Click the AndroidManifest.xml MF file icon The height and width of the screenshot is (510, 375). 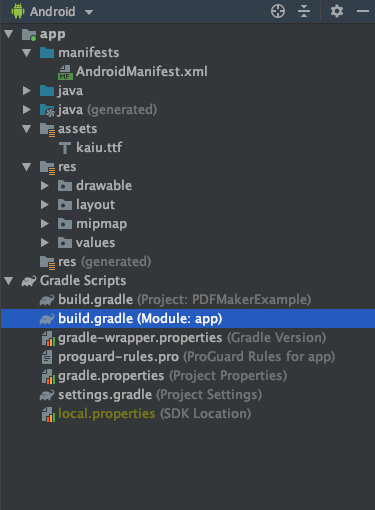[65, 72]
